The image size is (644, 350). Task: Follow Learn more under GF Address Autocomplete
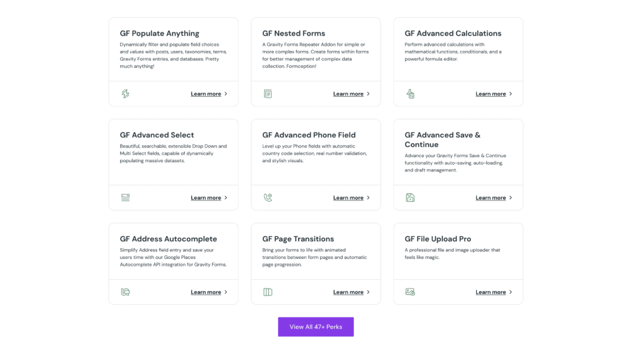click(206, 292)
